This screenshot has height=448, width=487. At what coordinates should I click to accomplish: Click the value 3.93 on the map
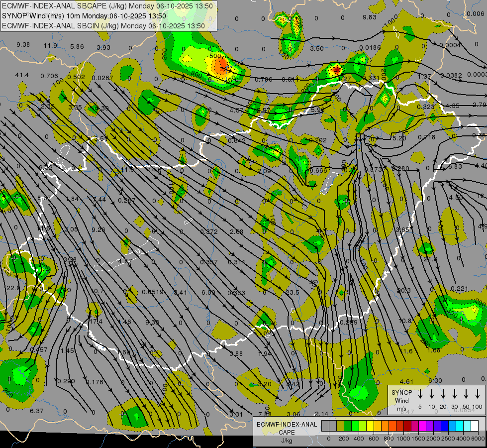coord(103,48)
